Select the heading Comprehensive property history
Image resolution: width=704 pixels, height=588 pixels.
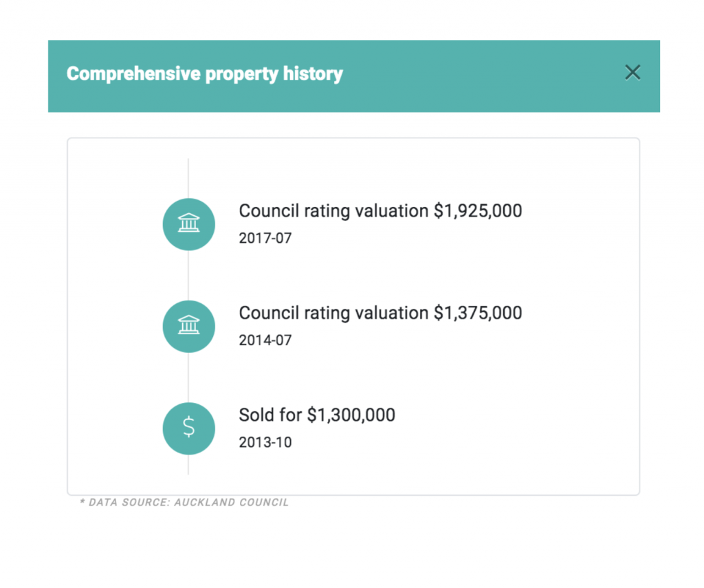click(x=204, y=73)
